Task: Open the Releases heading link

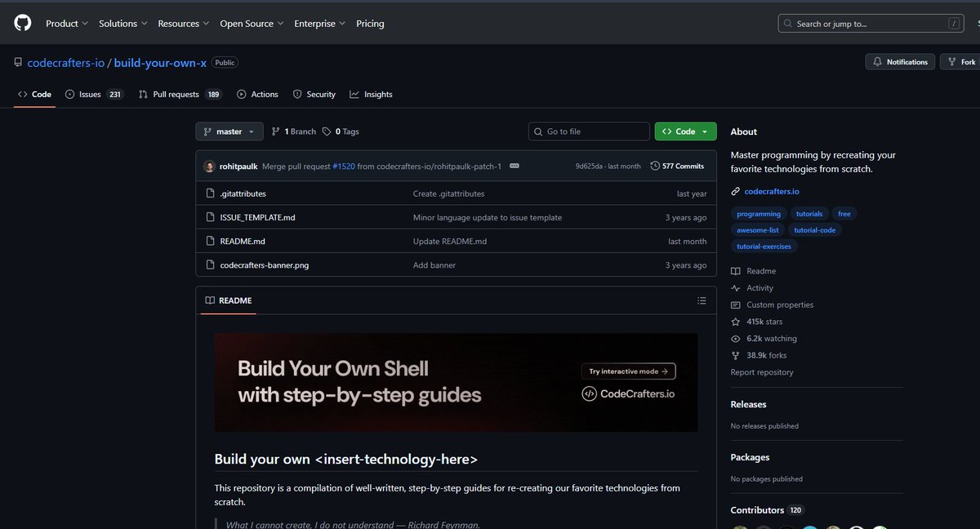Action: (x=749, y=404)
